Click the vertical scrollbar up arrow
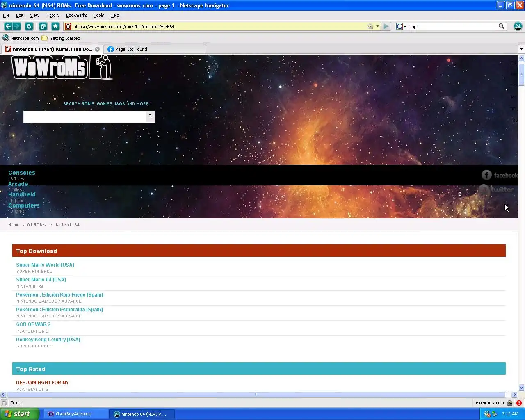525x420 pixels. (521, 59)
